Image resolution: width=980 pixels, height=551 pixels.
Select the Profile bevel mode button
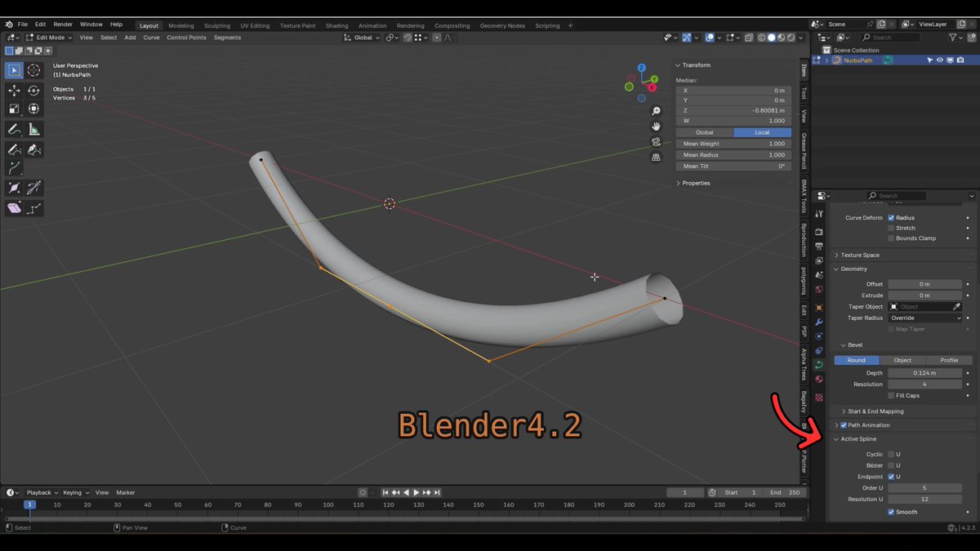tap(949, 360)
